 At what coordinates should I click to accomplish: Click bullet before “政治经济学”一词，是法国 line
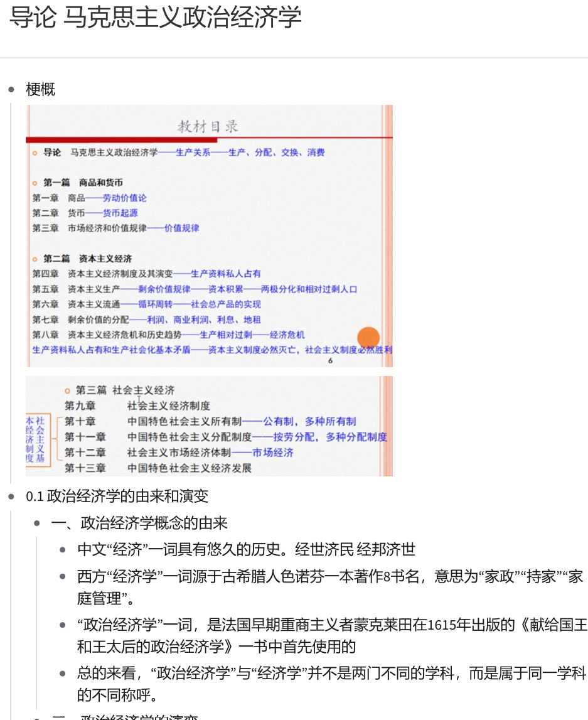click(63, 625)
